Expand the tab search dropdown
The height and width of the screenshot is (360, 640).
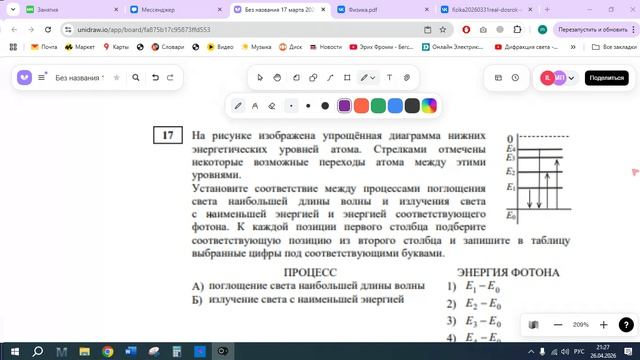[x=13, y=9]
